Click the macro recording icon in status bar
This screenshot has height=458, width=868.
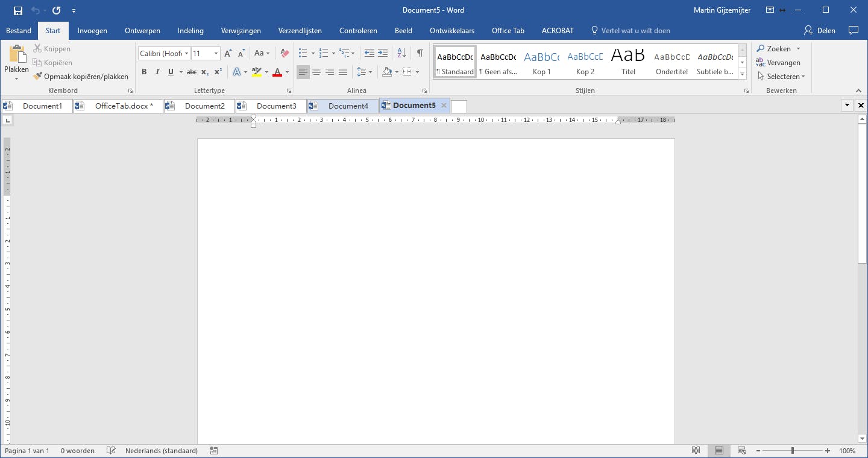[x=214, y=451]
